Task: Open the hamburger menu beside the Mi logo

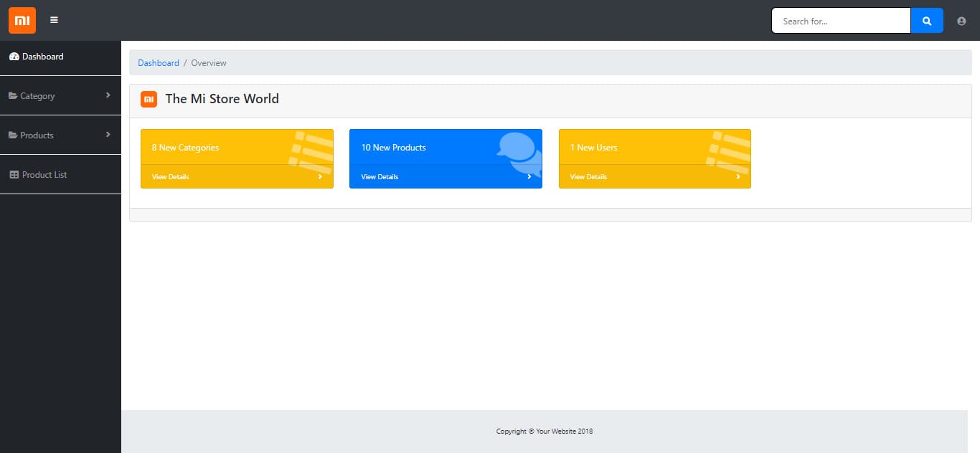Action: 54,20
